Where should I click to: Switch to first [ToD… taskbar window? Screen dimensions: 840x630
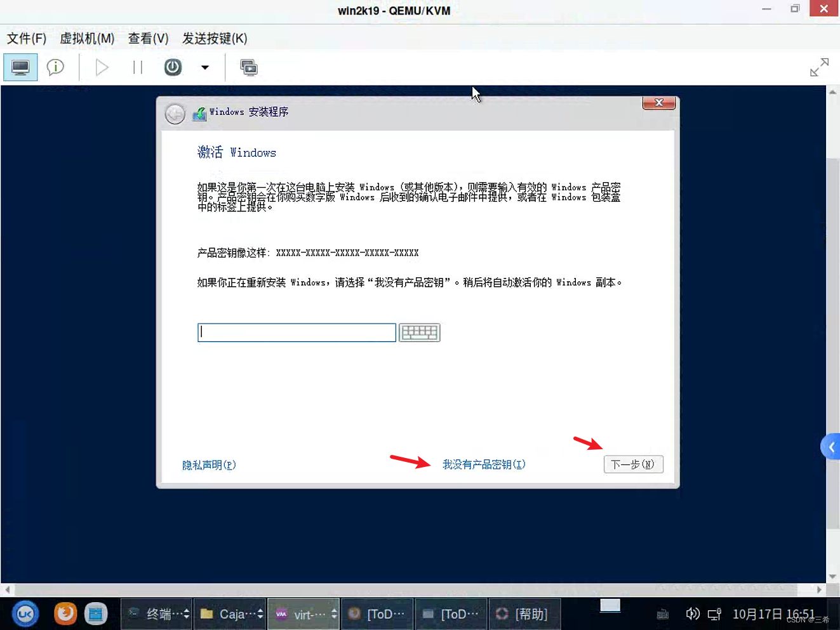click(x=377, y=614)
